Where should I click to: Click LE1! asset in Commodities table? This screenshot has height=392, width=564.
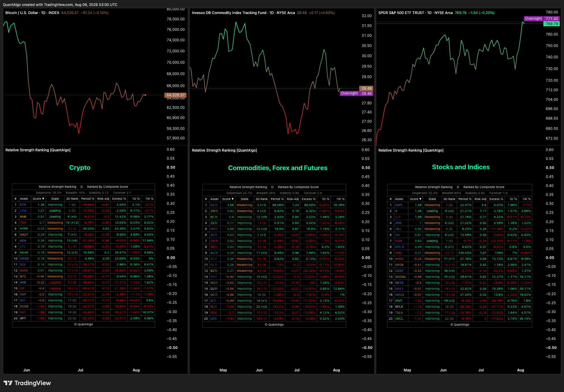[214, 319]
